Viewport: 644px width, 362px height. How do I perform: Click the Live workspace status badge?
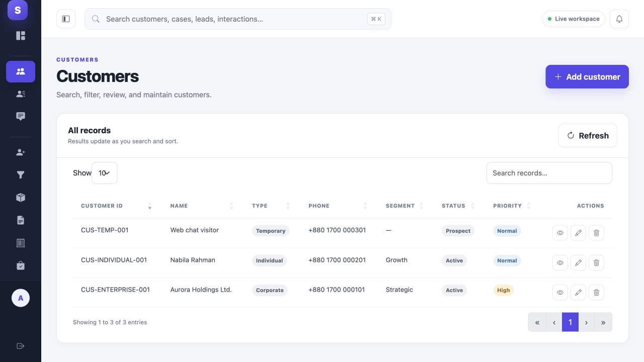click(x=574, y=19)
